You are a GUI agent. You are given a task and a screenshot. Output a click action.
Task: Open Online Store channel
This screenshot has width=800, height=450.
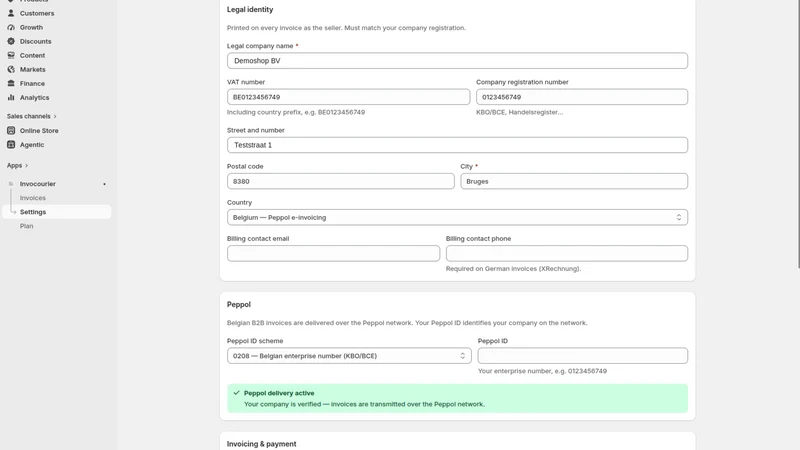tap(39, 131)
